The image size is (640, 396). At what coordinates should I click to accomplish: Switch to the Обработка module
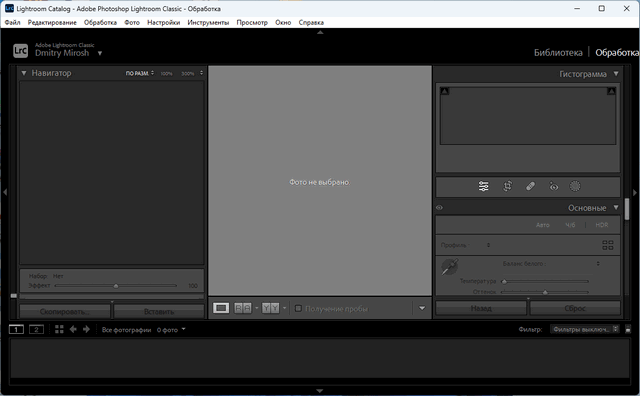(x=617, y=53)
